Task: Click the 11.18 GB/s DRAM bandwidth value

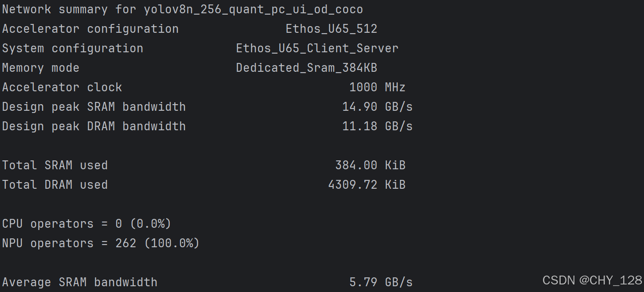Action: pyautogui.click(x=378, y=126)
